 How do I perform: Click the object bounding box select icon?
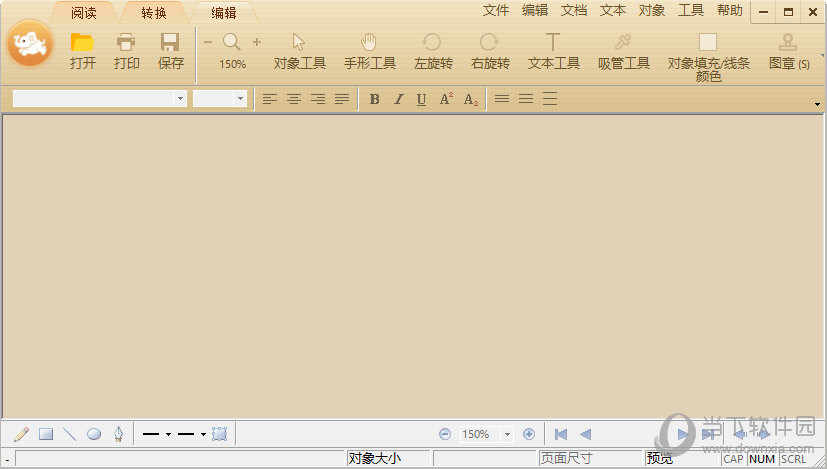[x=219, y=434]
